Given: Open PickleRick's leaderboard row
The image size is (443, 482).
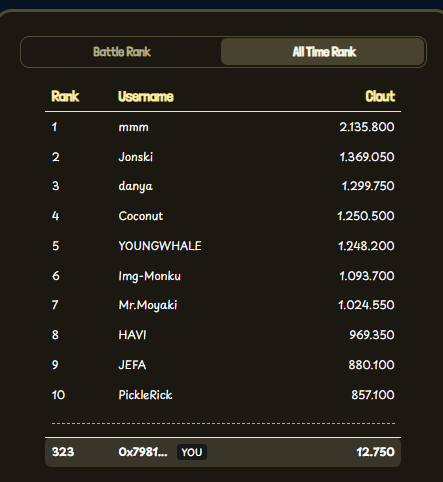Looking at the screenshot, I should click(x=223, y=395).
